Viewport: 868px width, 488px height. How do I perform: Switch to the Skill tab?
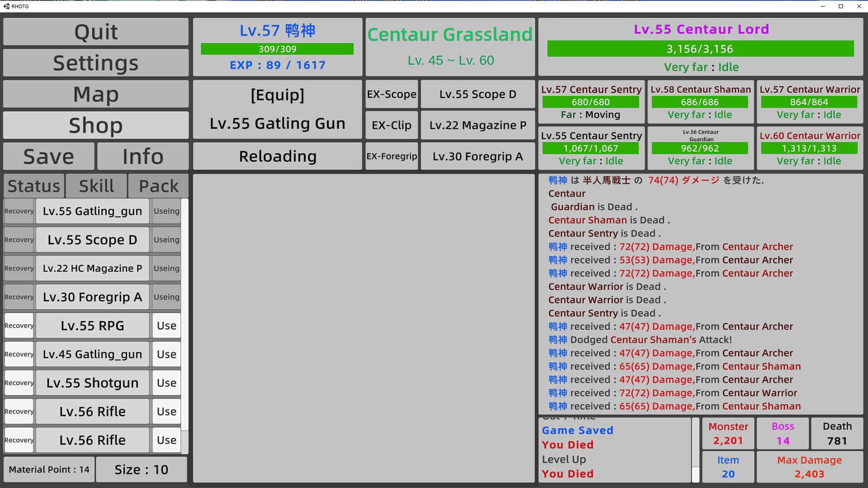pos(96,185)
